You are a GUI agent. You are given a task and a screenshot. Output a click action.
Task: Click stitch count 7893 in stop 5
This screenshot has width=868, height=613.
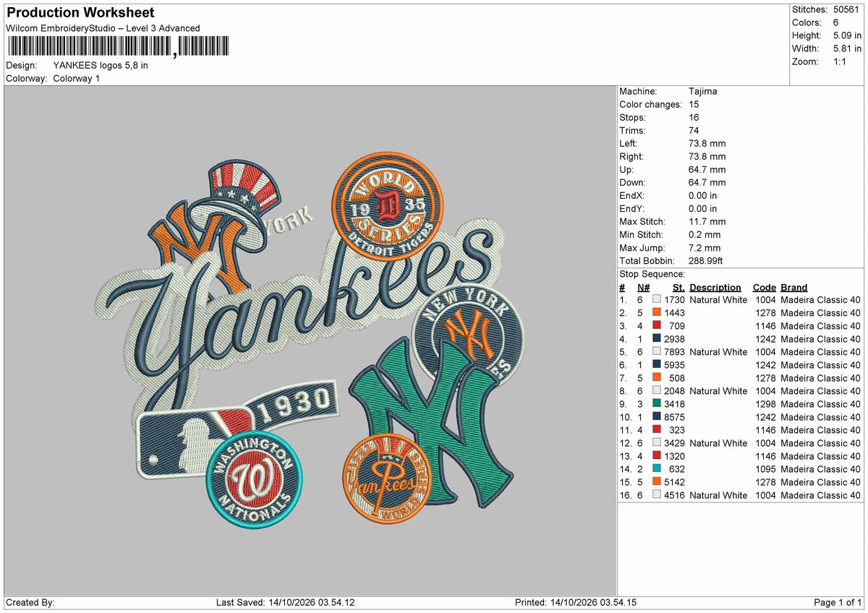tap(675, 352)
